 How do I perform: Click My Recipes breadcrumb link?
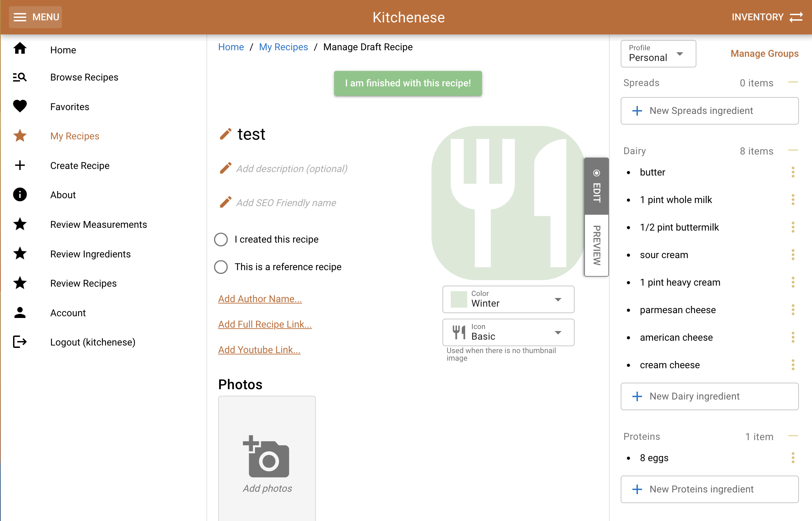(x=284, y=47)
